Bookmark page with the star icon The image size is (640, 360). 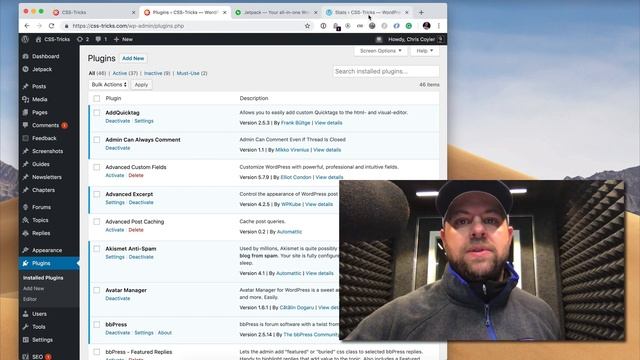pos(307,26)
